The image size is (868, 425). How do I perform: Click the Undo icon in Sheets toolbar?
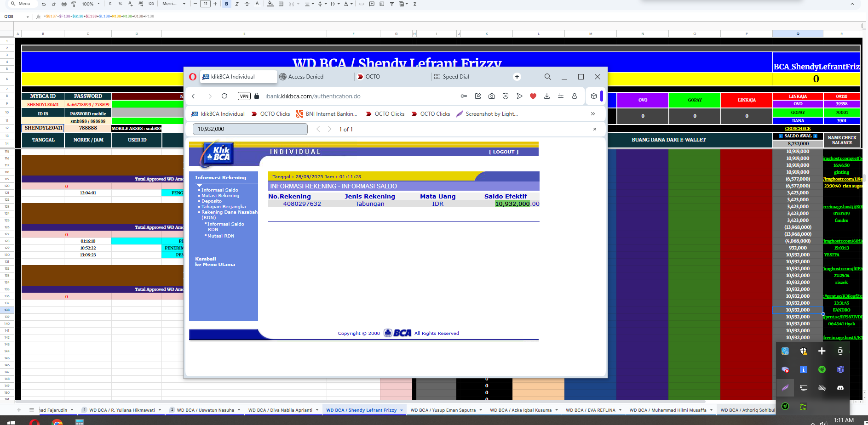pyautogui.click(x=44, y=4)
